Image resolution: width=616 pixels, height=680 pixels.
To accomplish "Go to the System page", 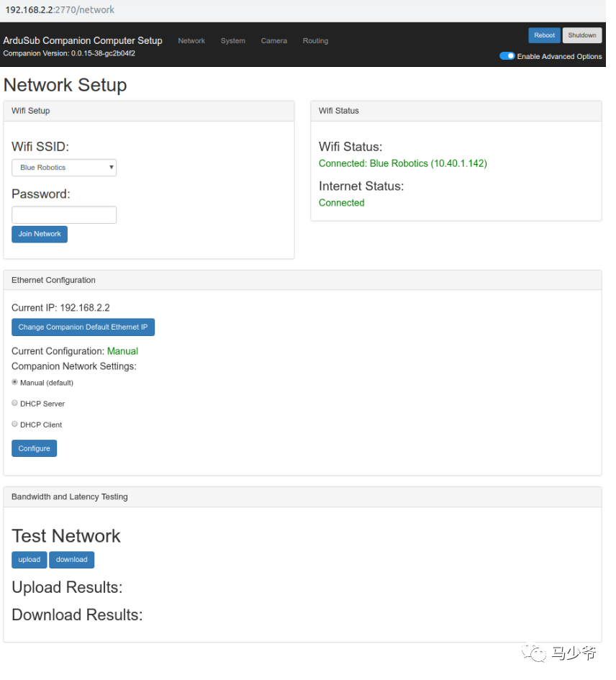I will click(x=233, y=41).
